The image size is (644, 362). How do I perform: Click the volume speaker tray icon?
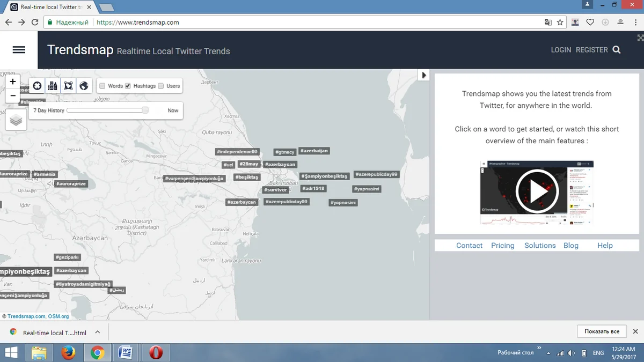571,353
